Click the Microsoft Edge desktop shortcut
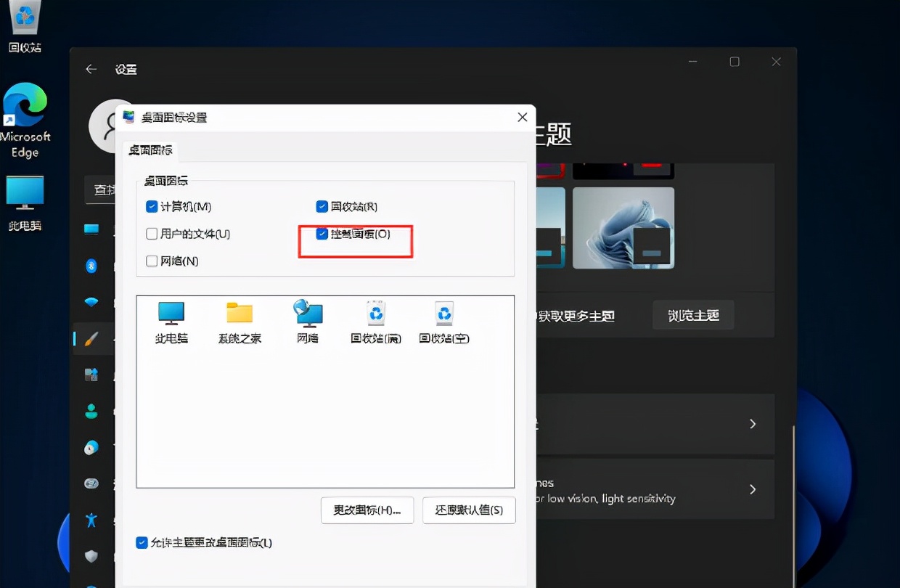The width and height of the screenshot is (900, 588). (25, 120)
